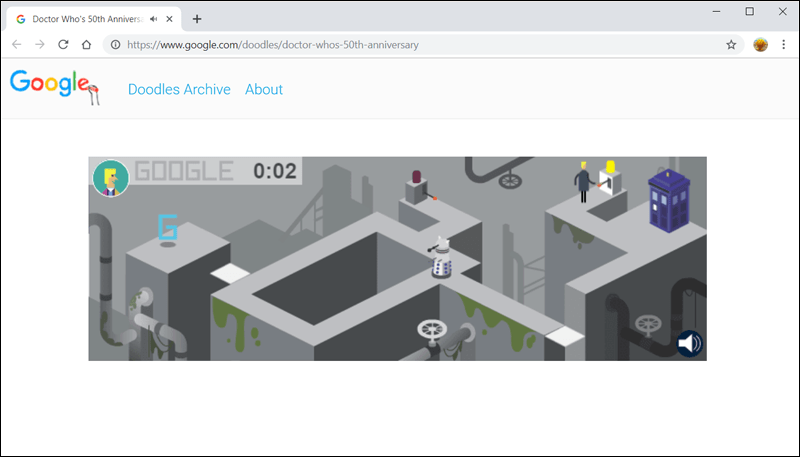Viewport: 800px width, 457px height.
Task: Click the Google logo in the page header
Action: tap(54, 87)
